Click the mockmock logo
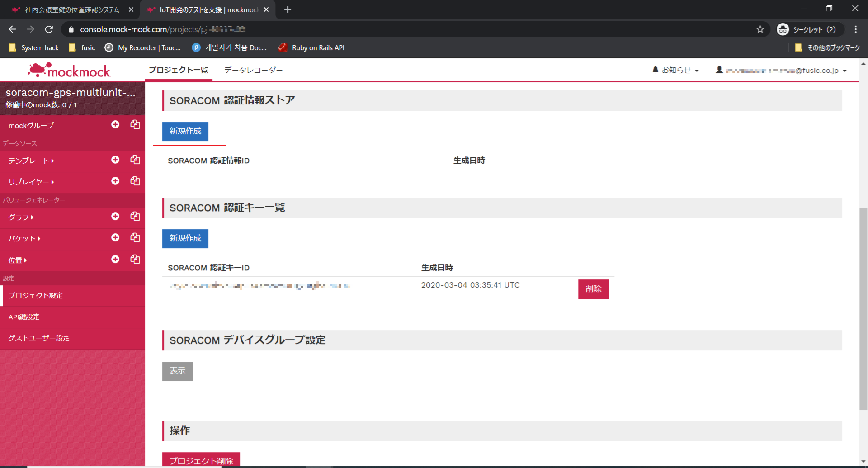 coord(69,71)
